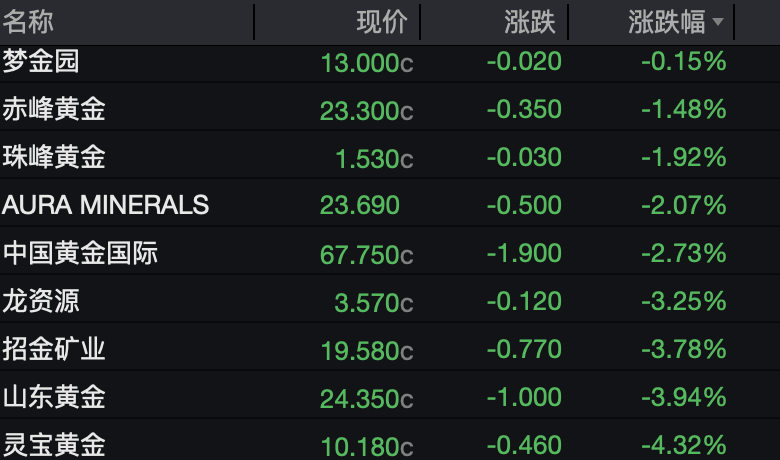Click 山东黄金 change value -1.000
780x460 pixels.
[x=524, y=397]
